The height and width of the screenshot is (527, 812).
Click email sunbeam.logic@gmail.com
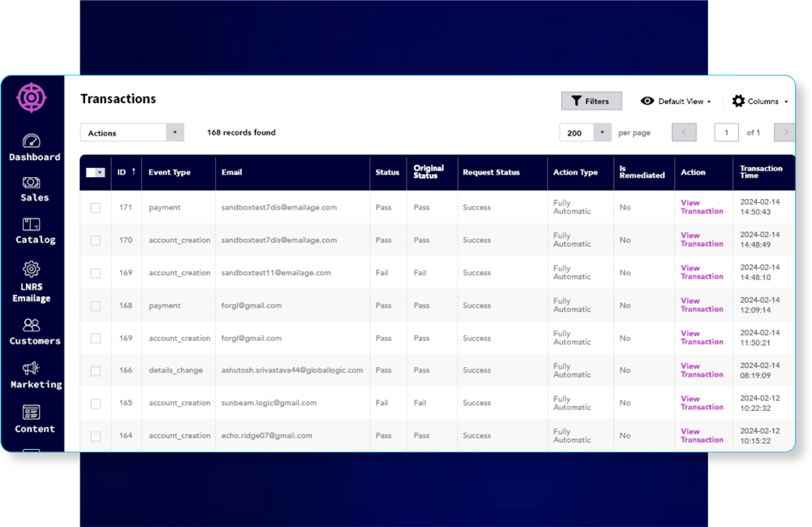pyautogui.click(x=269, y=403)
